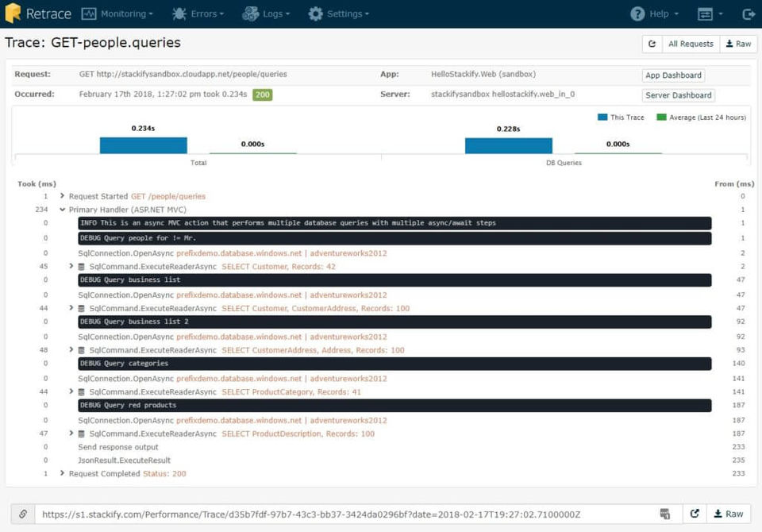The width and height of the screenshot is (762, 532).
Task: Download Raw trace from top toolbar
Action: point(738,44)
